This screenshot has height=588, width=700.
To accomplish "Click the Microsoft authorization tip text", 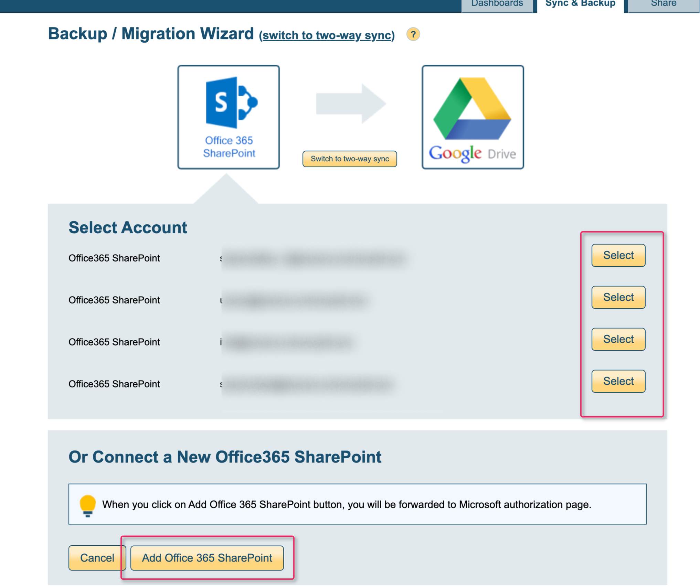I will pyautogui.click(x=347, y=504).
